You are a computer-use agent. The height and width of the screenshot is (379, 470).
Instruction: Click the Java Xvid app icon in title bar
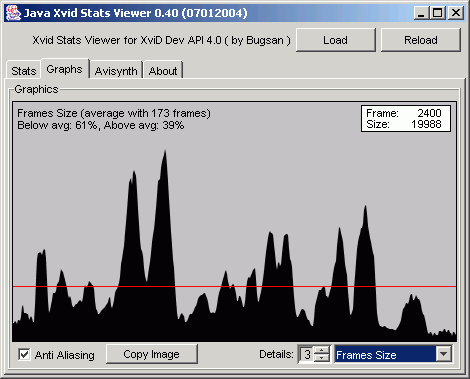pos(14,13)
